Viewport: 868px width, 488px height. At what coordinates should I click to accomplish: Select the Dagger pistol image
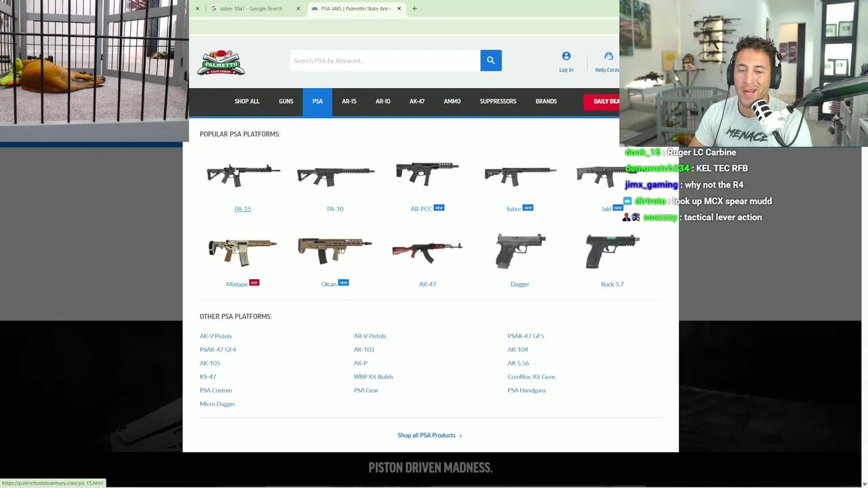[520, 251]
